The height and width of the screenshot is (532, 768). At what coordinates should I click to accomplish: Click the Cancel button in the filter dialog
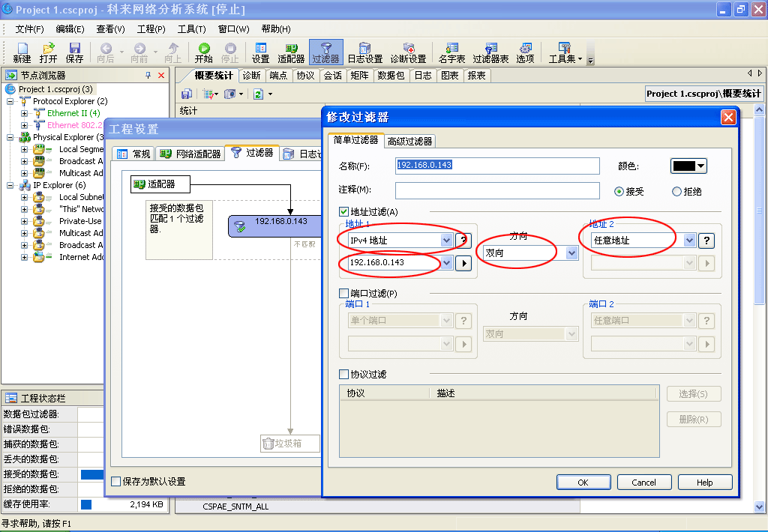(x=643, y=483)
